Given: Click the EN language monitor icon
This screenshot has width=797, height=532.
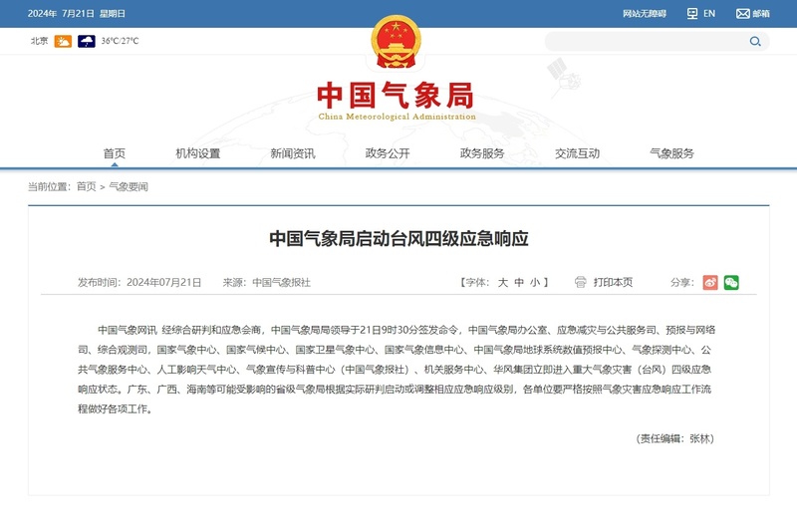Looking at the screenshot, I should point(692,14).
